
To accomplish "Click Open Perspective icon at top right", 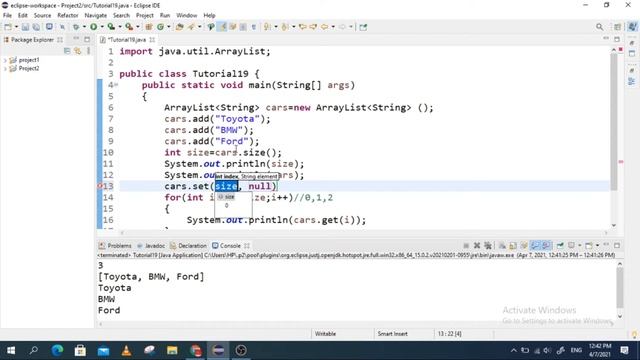I will tap(617, 27).
